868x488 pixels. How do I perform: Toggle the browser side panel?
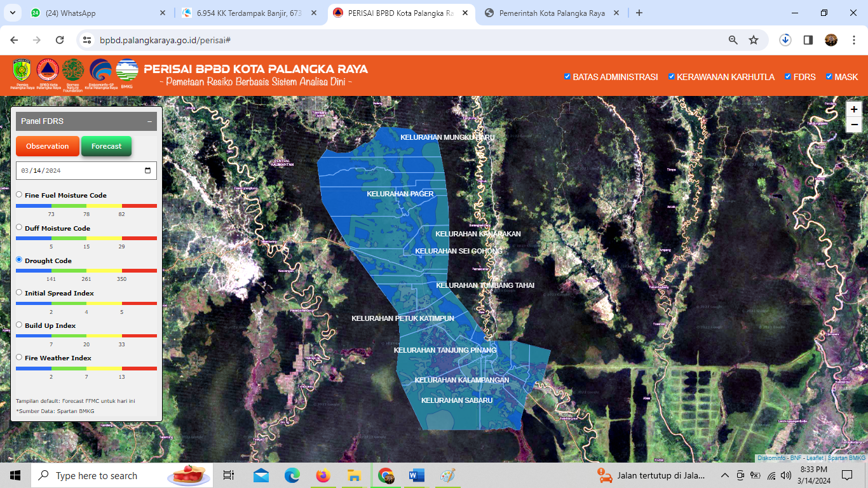[x=808, y=40]
